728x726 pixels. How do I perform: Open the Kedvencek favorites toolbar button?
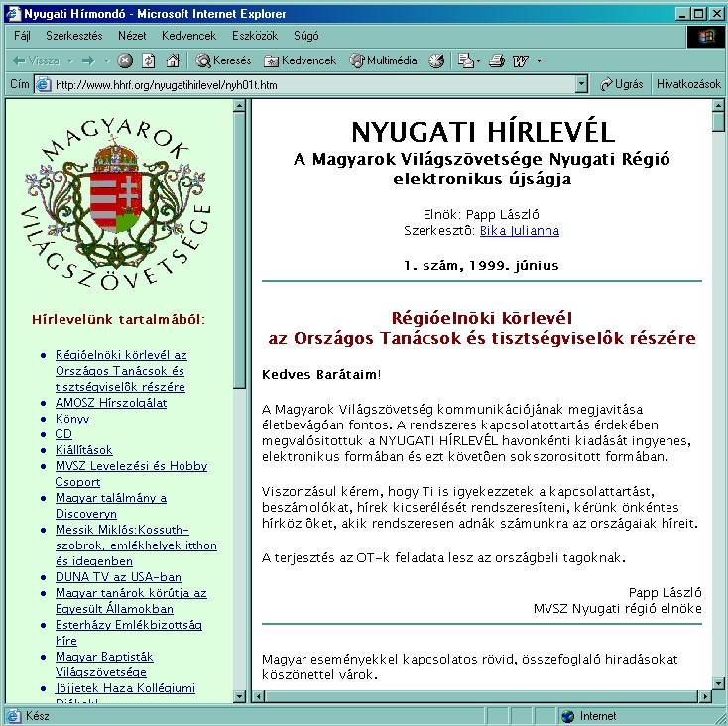[x=300, y=60]
